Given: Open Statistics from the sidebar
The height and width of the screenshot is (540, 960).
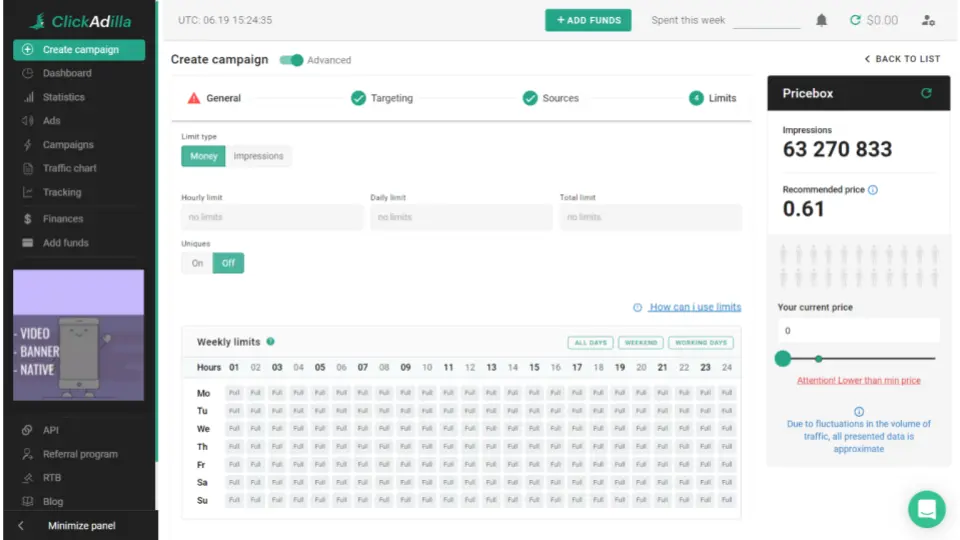Looking at the screenshot, I should (63, 97).
